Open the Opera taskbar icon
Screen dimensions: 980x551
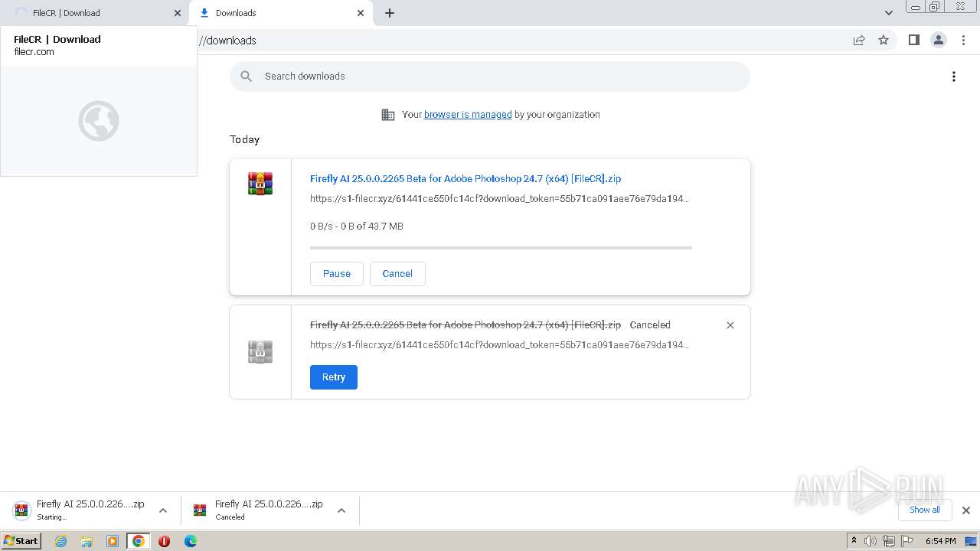pyautogui.click(x=164, y=541)
